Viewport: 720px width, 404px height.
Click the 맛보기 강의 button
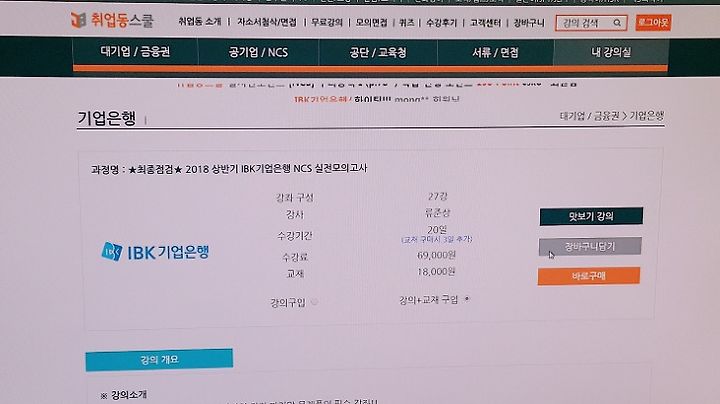coord(591,216)
